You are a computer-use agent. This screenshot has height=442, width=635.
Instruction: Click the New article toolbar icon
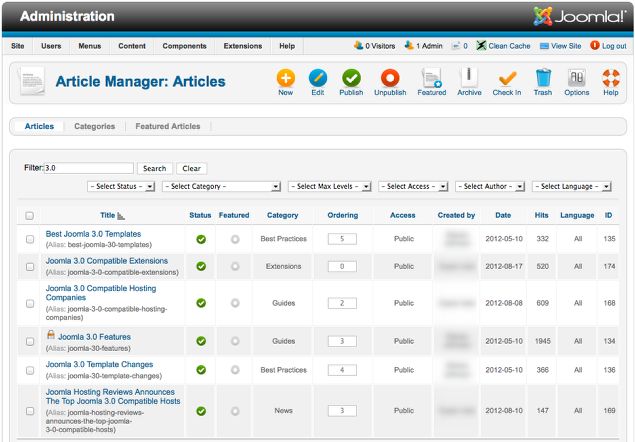[x=286, y=78]
